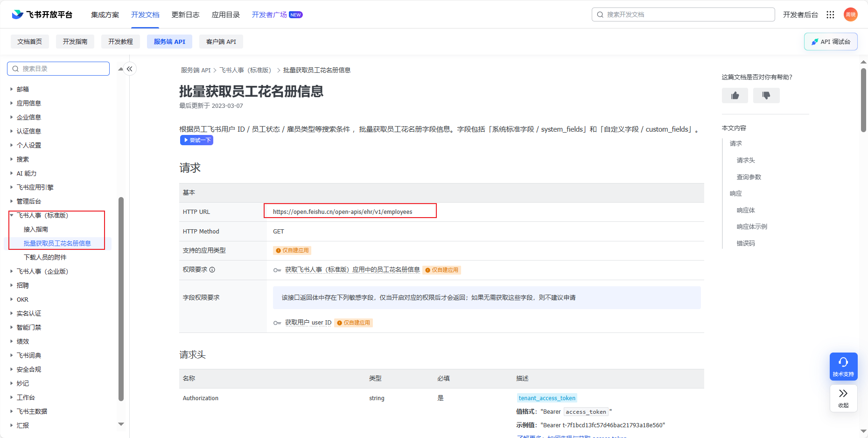Expand the 招聘 tree node
Screen dimensions: 868x438
pyautogui.click(x=12, y=285)
